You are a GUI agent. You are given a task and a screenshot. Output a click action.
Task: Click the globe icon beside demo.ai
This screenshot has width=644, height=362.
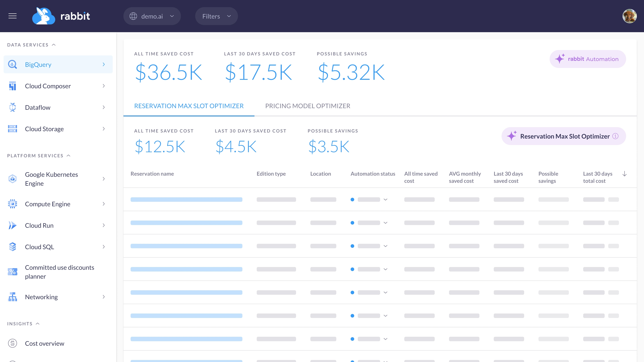(133, 16)
